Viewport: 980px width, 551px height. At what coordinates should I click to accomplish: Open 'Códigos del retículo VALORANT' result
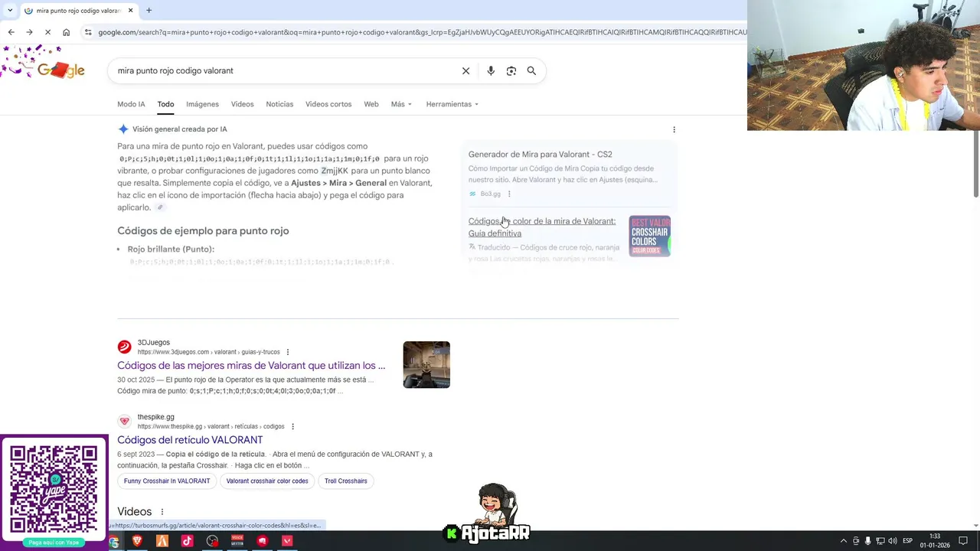pos(190,440)
